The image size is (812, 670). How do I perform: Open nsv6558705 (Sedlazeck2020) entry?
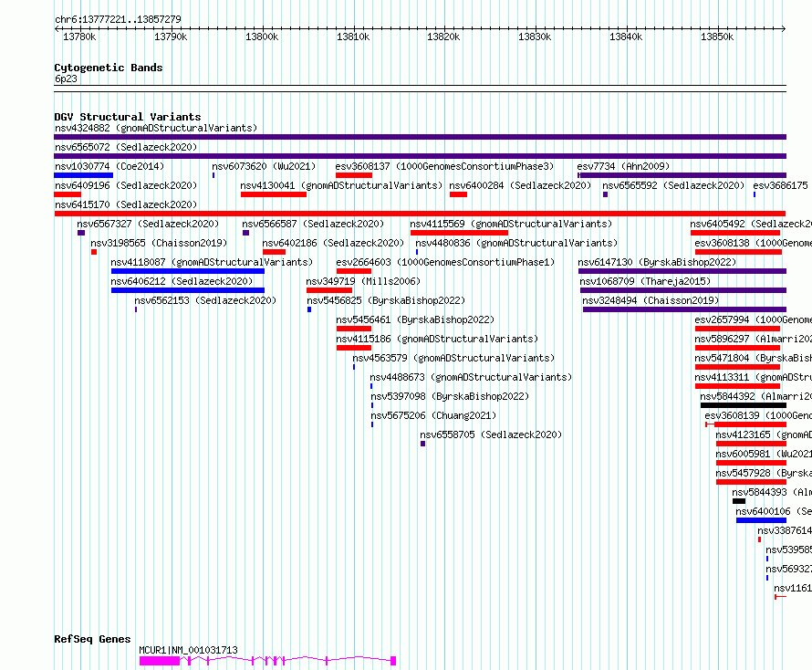[x=491, y=434]
